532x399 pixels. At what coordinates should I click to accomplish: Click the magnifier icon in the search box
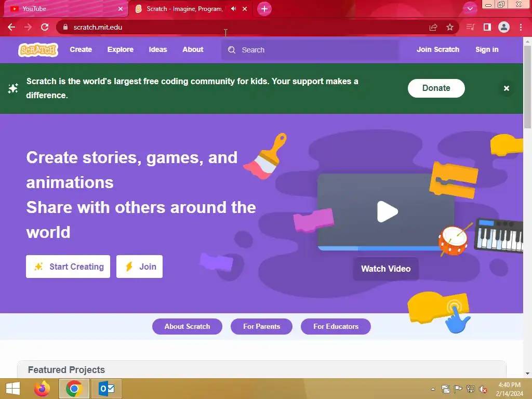(x=232, y=50)
